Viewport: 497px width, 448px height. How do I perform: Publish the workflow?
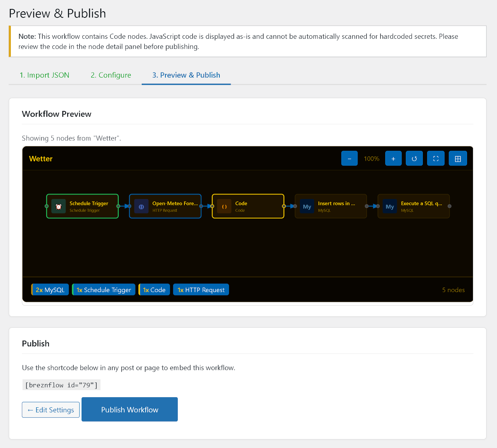129,409
